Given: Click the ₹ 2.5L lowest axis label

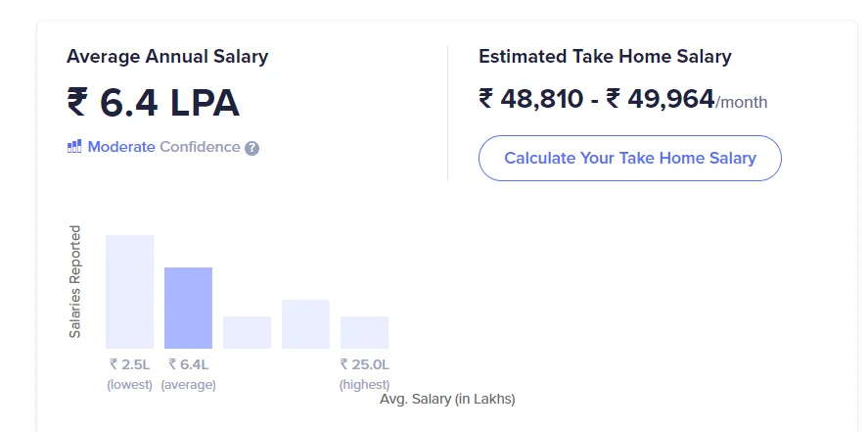Looking at the screenshot, I should click(129, 373).
